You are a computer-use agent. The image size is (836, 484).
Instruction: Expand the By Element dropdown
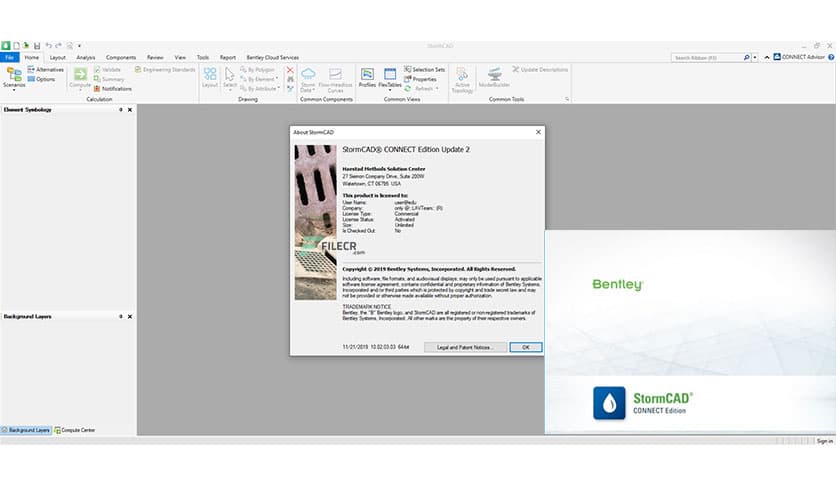[x=276, y=79]
